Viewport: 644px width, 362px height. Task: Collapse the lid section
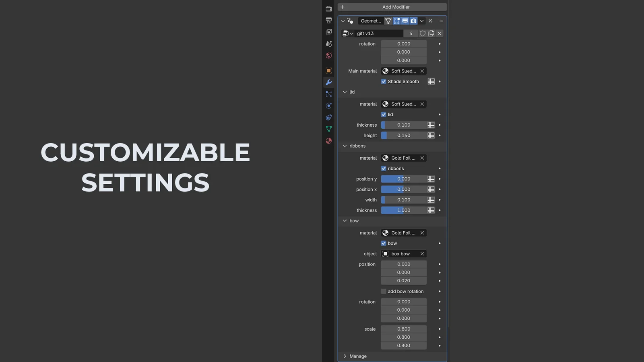pos(345,92)
